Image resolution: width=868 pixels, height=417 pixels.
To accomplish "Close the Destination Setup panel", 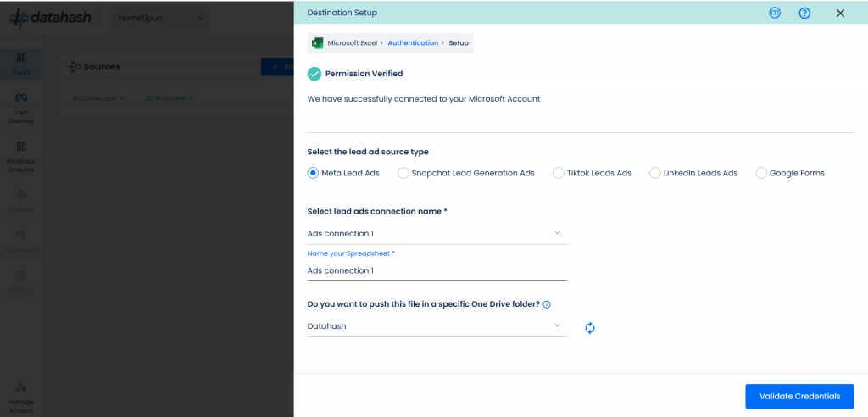I will click(x=840, y=13).
